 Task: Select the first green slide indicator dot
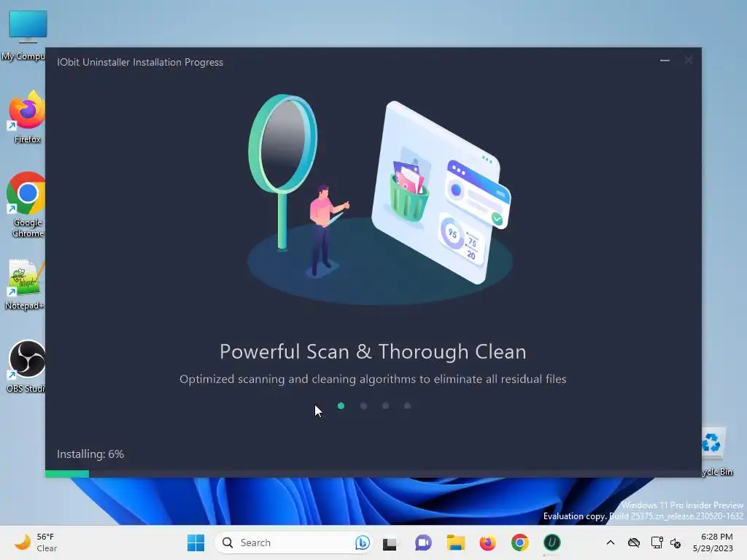click(x=341, y=405)
